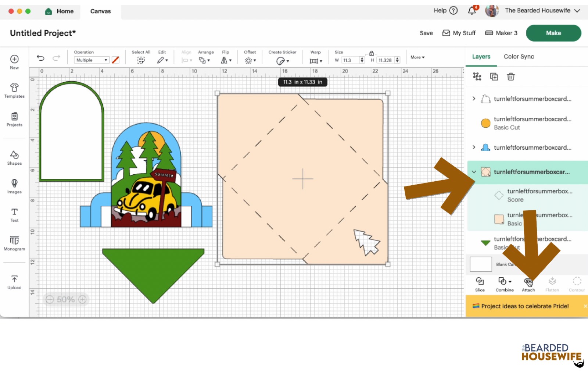
Task: Open the Images library
Action: pyautogui.click(x=14, y=186)
